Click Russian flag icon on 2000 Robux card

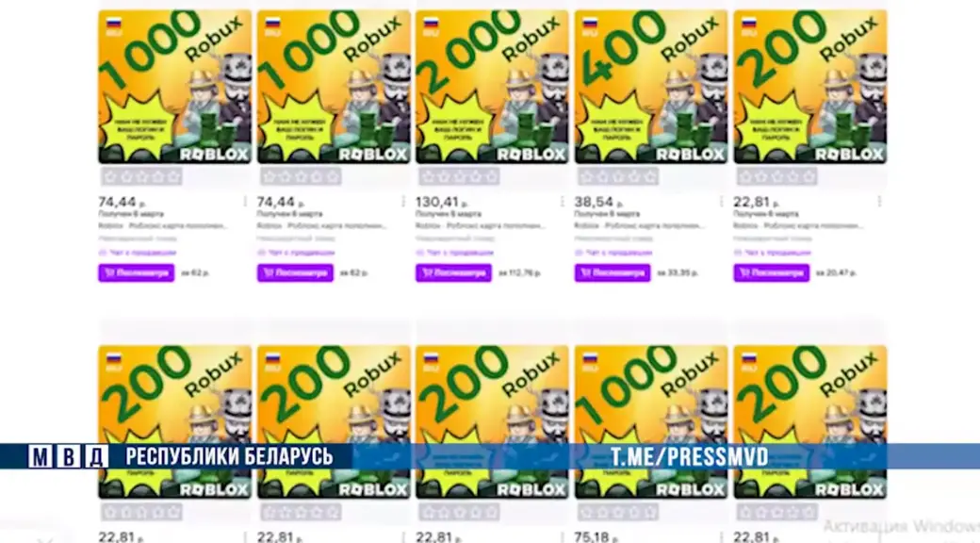tap(432, 24)
